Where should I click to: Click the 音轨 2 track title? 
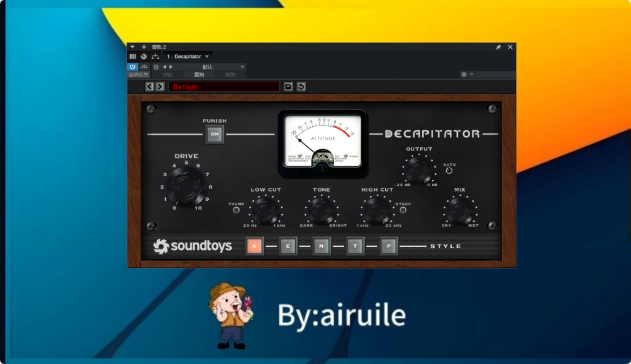pos(159,47)
